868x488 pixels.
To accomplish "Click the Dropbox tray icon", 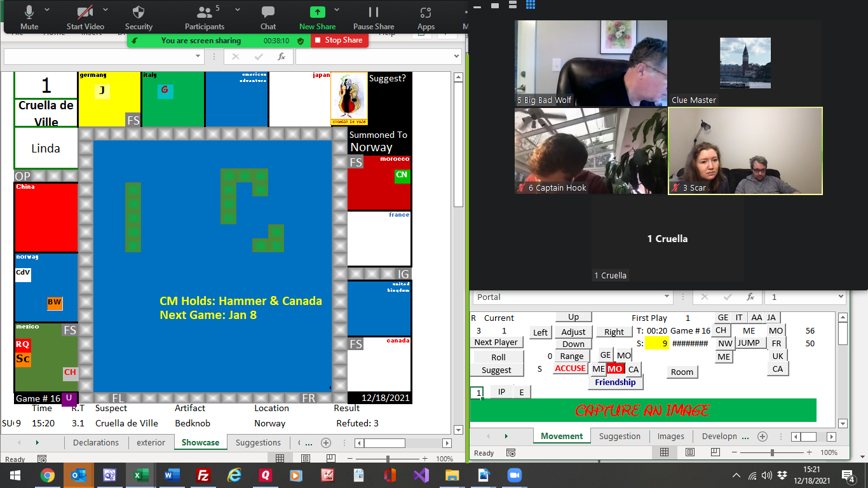I will click(x=782, y=475).
